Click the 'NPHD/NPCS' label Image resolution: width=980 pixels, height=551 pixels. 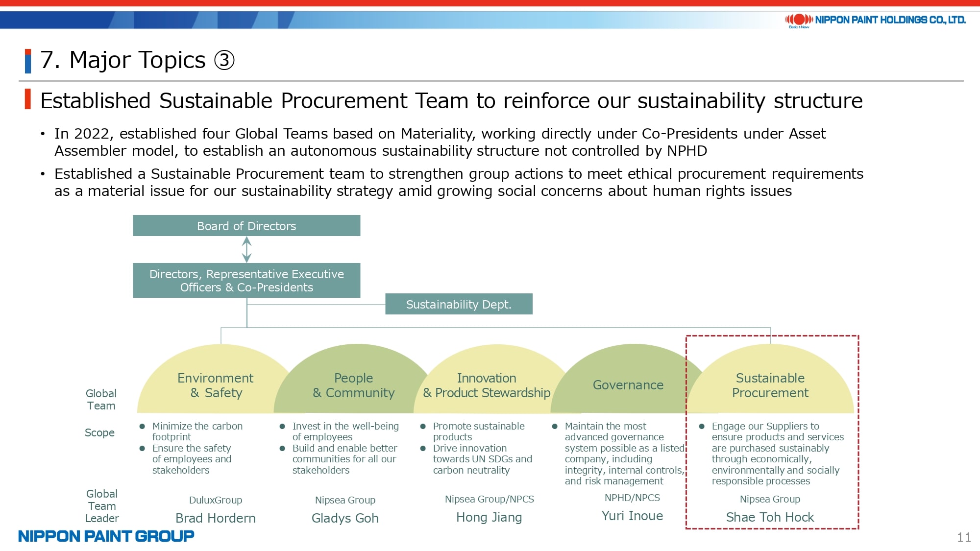pos(632,498)
